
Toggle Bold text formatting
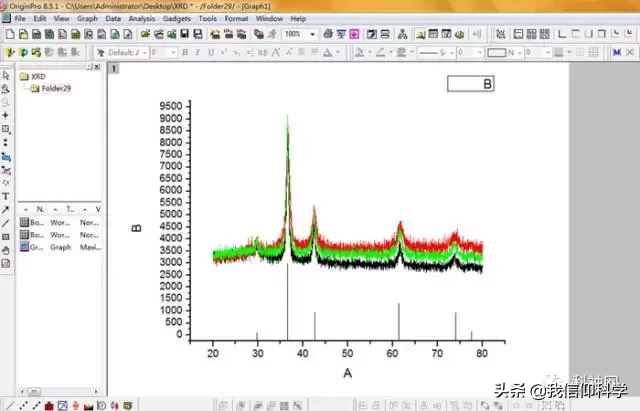(185, 52)
